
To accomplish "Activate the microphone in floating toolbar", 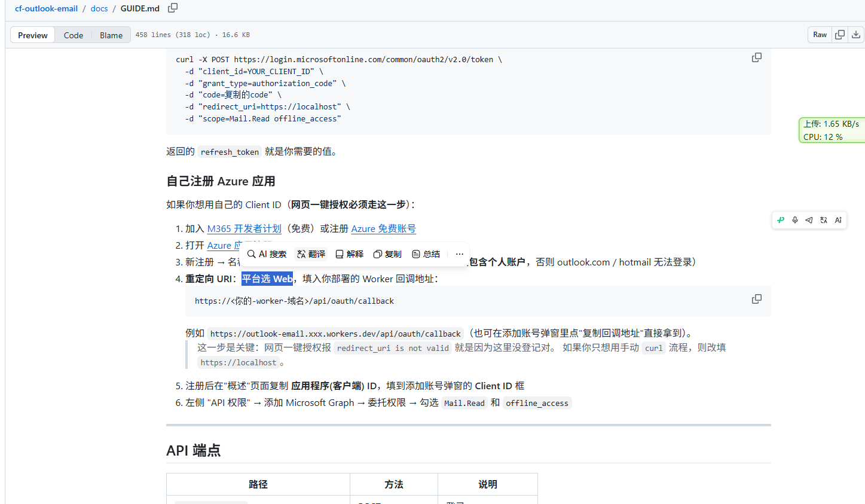I will [x=795, y=220].
